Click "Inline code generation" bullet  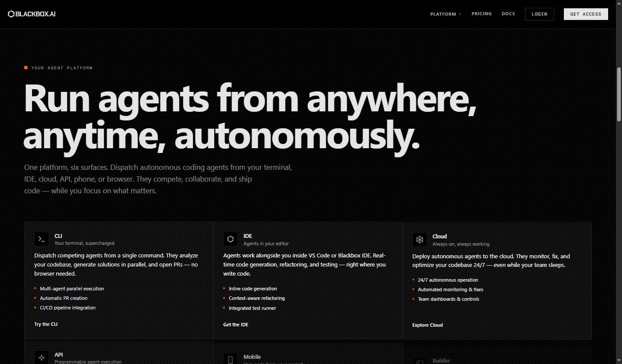click(x=253, y=289)
